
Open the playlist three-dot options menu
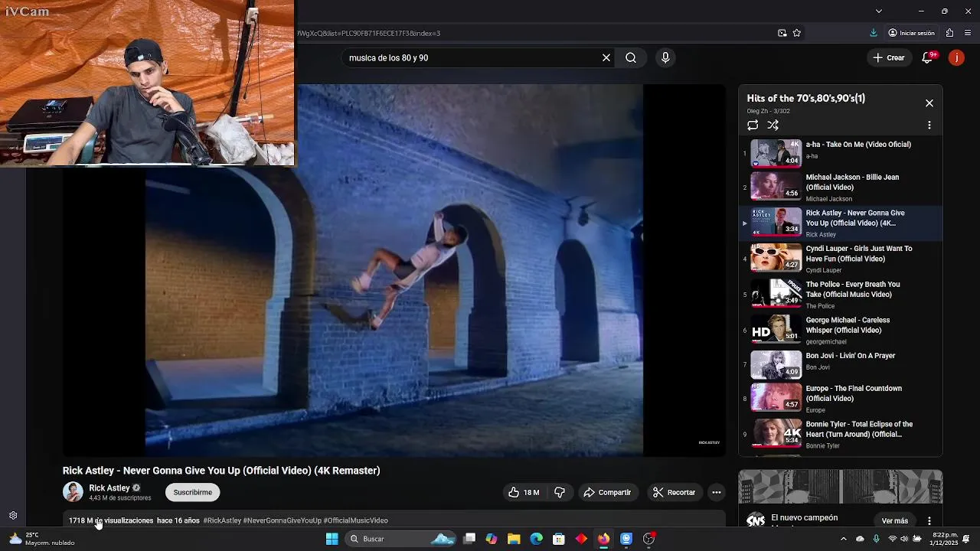929,125
